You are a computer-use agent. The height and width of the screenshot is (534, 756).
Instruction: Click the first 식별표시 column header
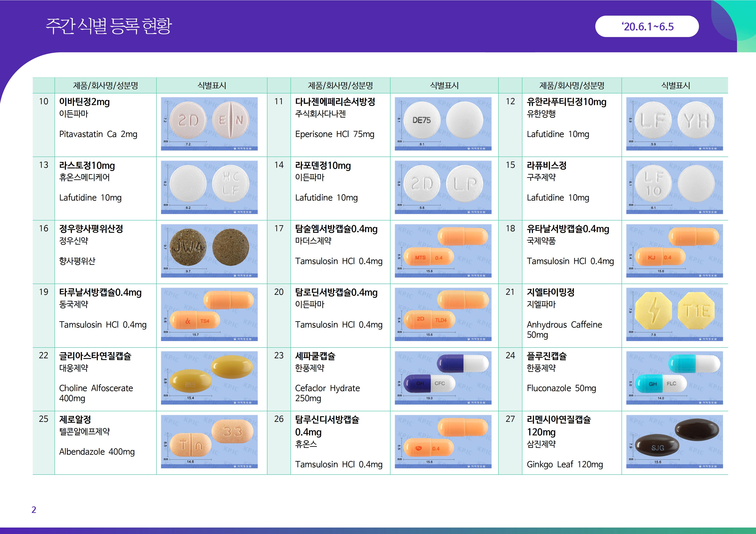point(211,85)
